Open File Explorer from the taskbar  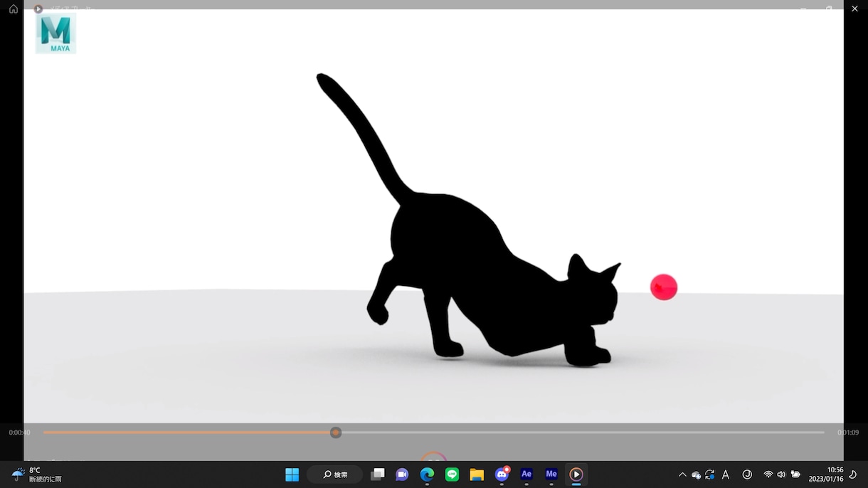coord(477,474)
